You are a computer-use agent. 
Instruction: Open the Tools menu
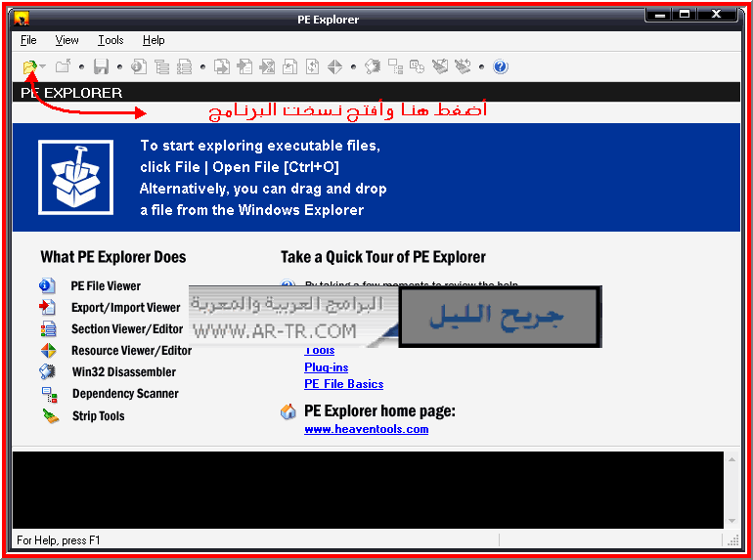(x=111, y=40)
